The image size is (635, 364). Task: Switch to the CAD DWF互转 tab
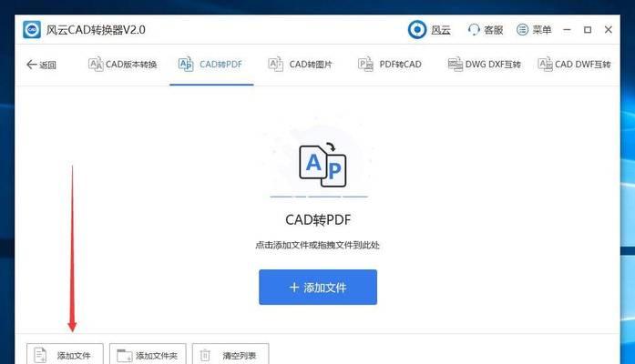point(574,65)
